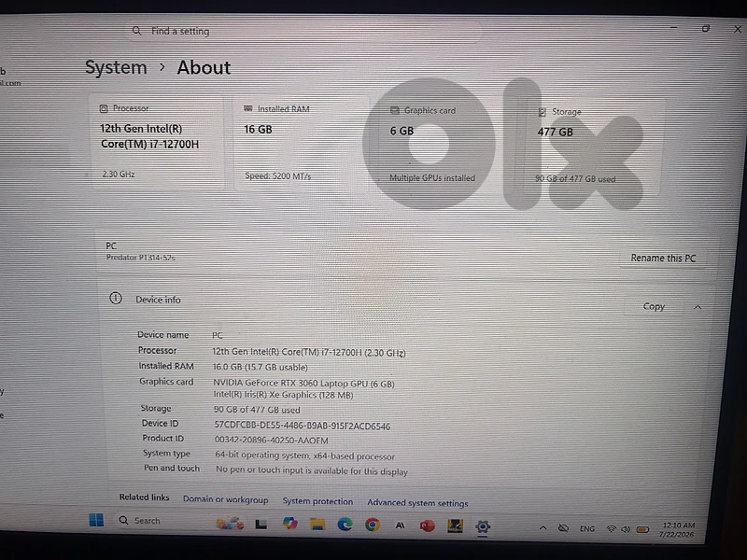Select the Device ID value 57CDFCBB-DE55-4486
Image resolution: width=747 pixels, height=560 pixels.
tap(302, 426)
